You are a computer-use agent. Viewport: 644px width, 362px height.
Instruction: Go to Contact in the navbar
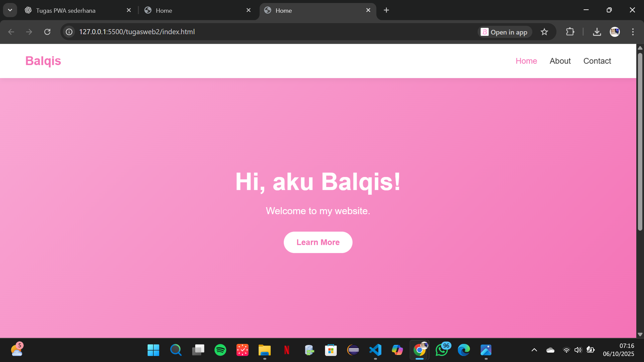pos(597,61)
